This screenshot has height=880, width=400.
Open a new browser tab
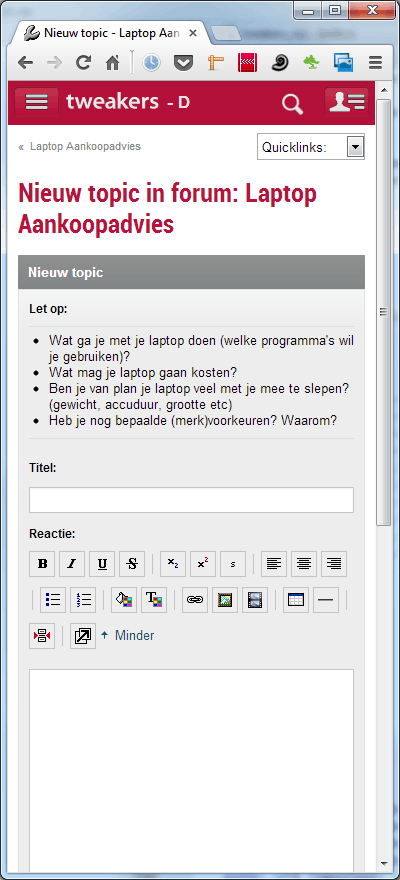coord(226,33)
